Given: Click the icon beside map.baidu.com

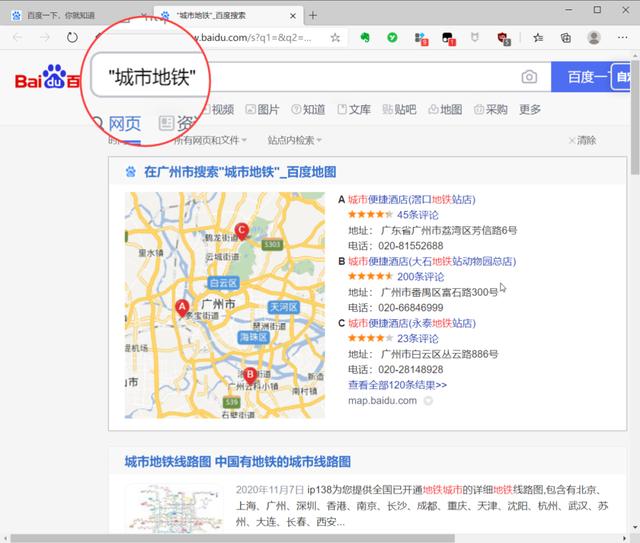Looking at the screenshot, I should point(428,401).
